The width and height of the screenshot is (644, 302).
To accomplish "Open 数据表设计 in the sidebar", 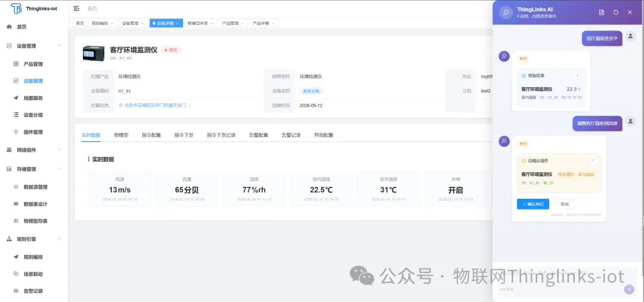I will pyautogui.click(x=35, y=204).
